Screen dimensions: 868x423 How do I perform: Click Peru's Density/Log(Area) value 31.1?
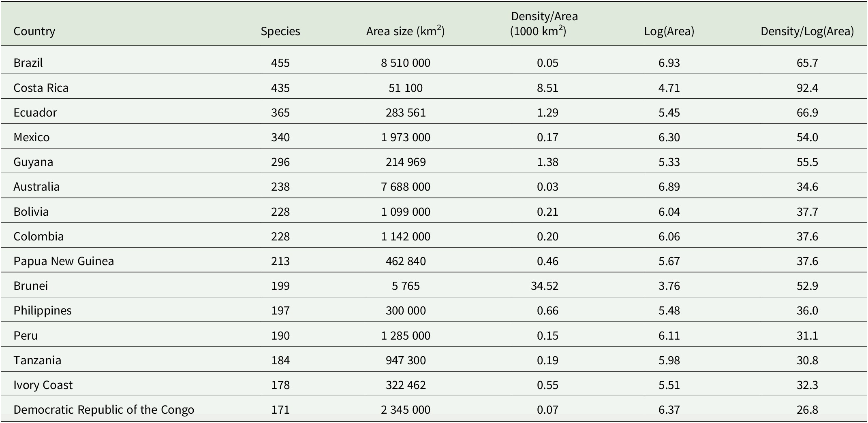807,336
